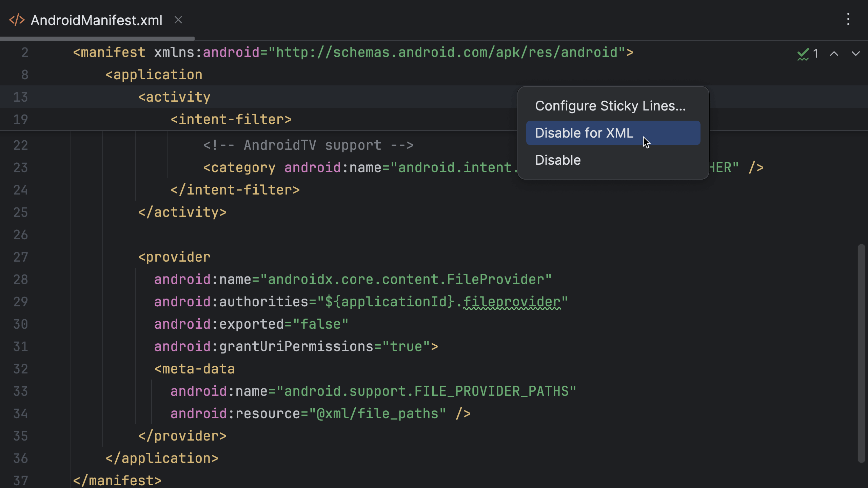Jump to previous highlighted problem arrow
This screenshot has height=488, width=868.
click(x=834, y=54)
